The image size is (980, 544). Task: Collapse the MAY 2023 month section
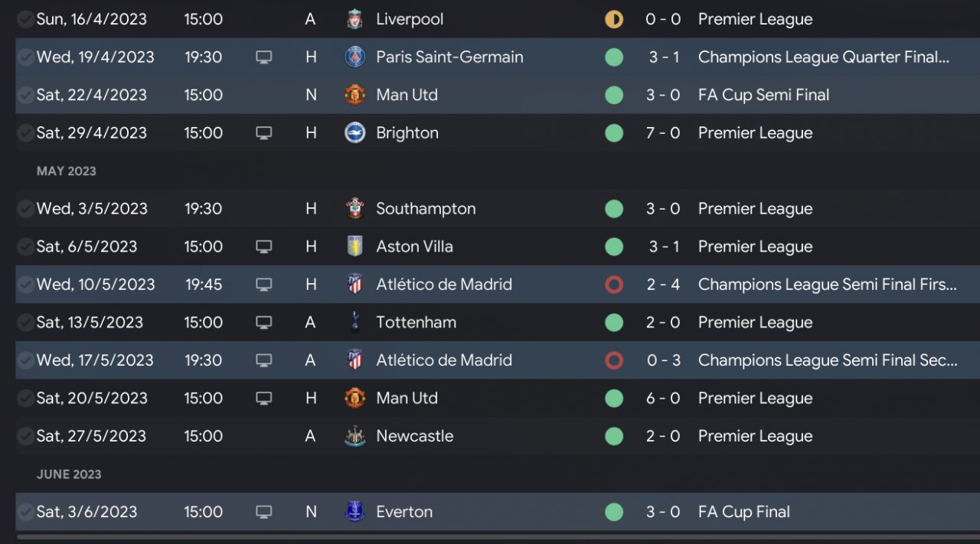point(67,171)
